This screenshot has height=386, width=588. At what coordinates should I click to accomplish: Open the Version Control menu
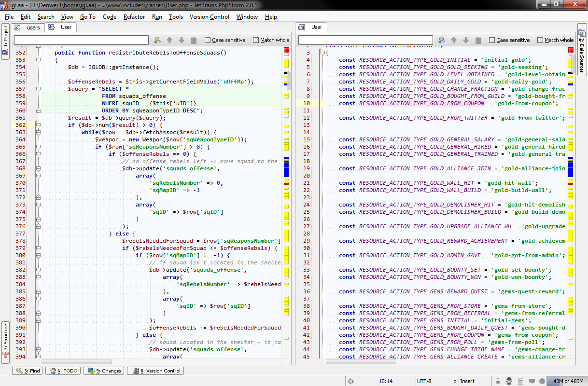pos(210,17)
